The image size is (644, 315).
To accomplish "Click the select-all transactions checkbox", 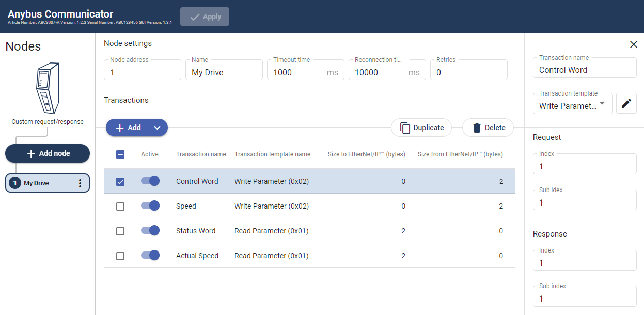I will pyautogui.click(x=120, y=154).
